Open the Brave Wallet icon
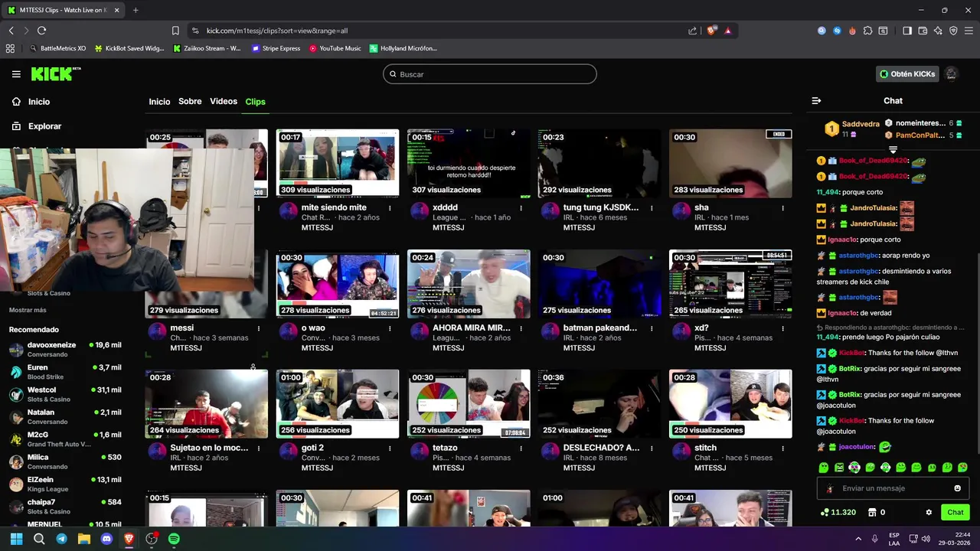Screen dimensions: 980x551 point(923,31)
